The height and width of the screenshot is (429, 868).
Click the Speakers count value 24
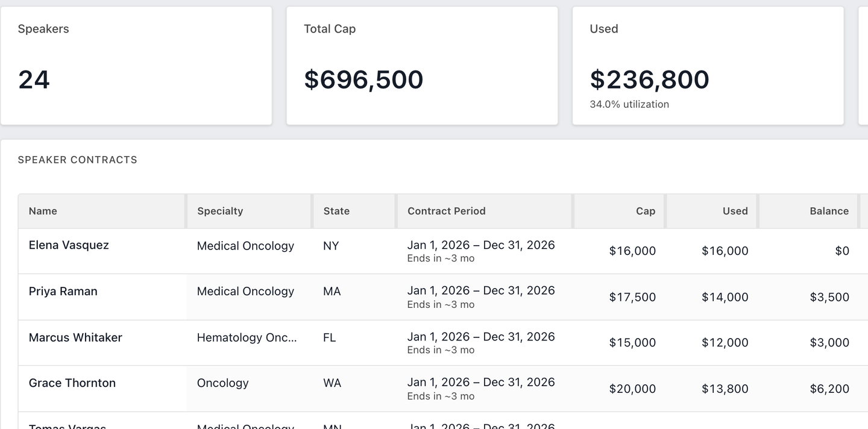(x=34, y=80)
